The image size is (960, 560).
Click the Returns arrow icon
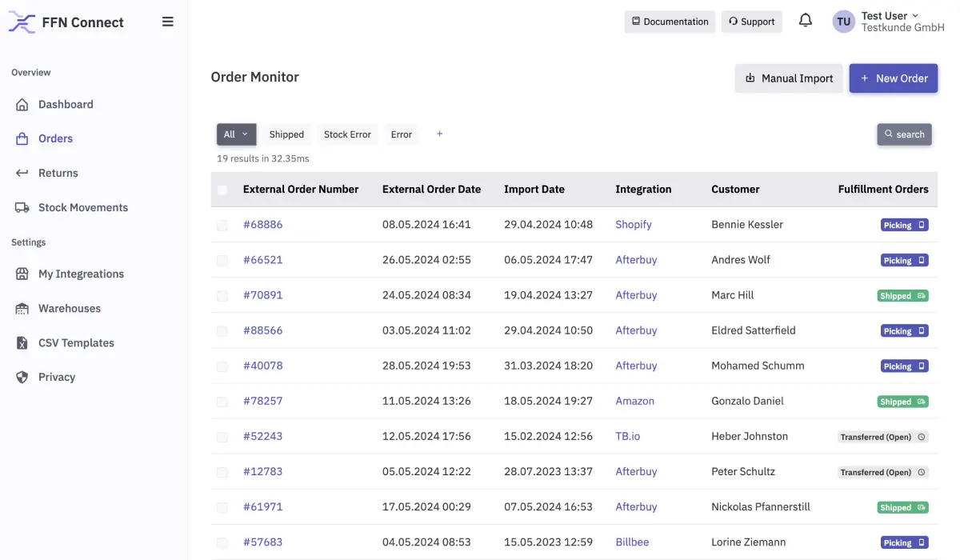coord(22,173)
